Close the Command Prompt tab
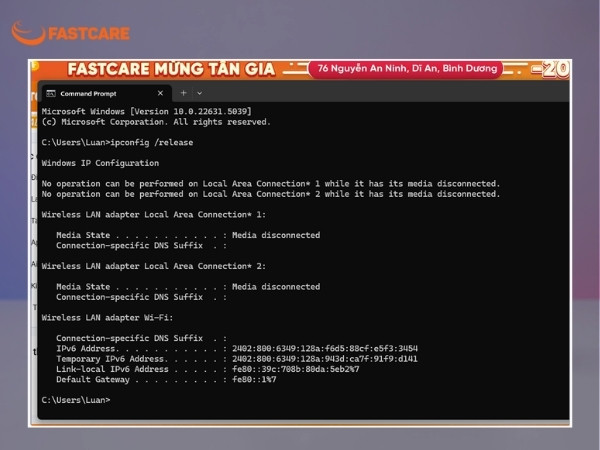 pos(160,93)
